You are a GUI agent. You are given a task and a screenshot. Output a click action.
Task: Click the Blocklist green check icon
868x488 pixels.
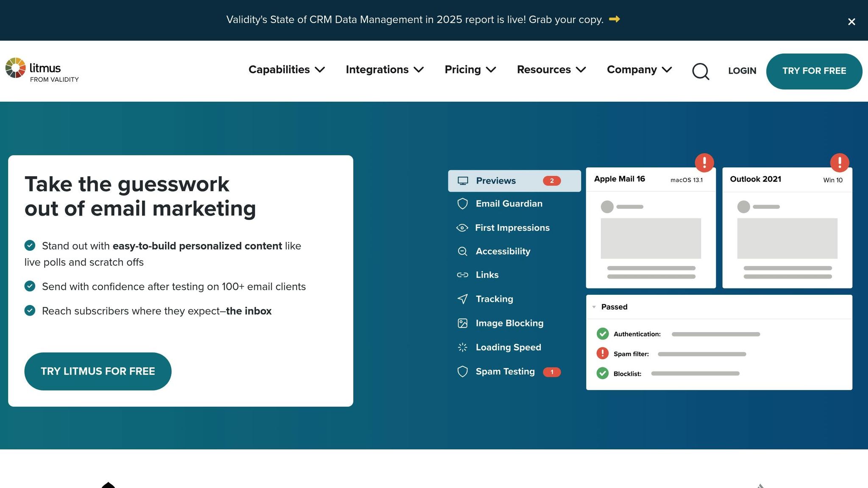click(602, 373)
